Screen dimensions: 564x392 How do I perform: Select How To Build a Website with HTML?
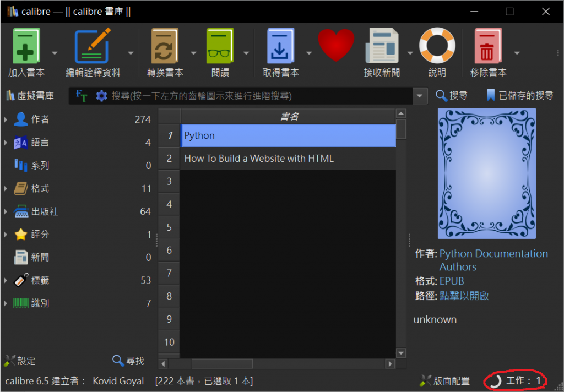[x=288, y=159]
